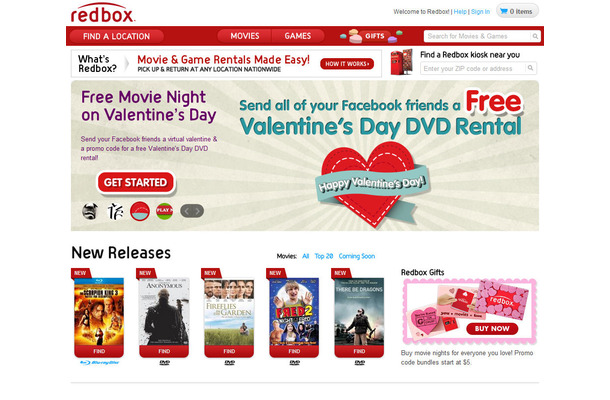610x400 pixels.
Task: Click the ZIP code search magnifier icon
Action: point(530,68)
